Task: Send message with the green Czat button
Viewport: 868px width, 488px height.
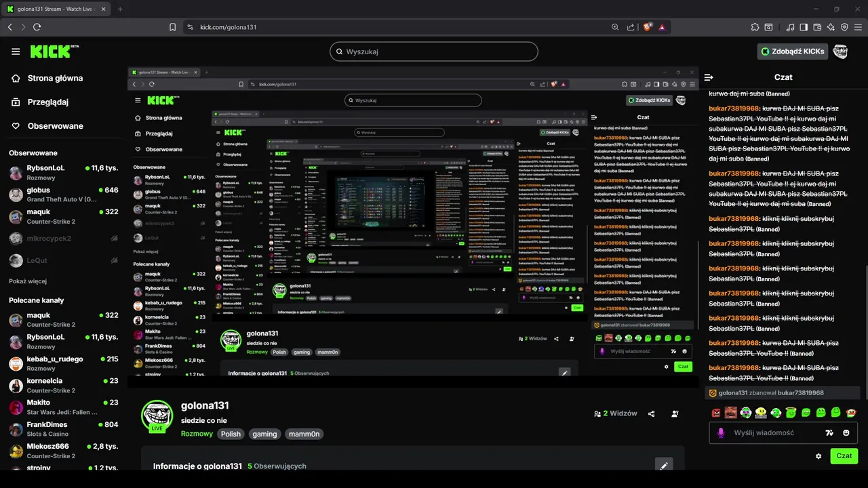Action: pyautogui.click(x=844, y=456)
